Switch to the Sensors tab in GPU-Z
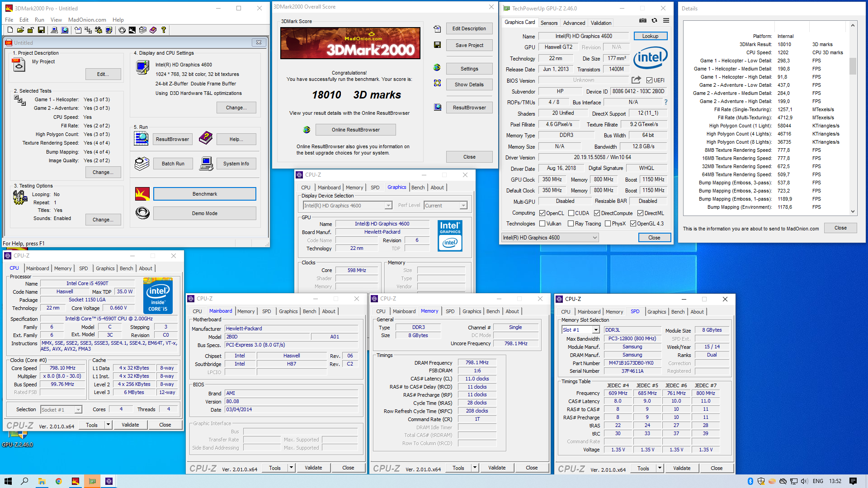 pos(549,23)
